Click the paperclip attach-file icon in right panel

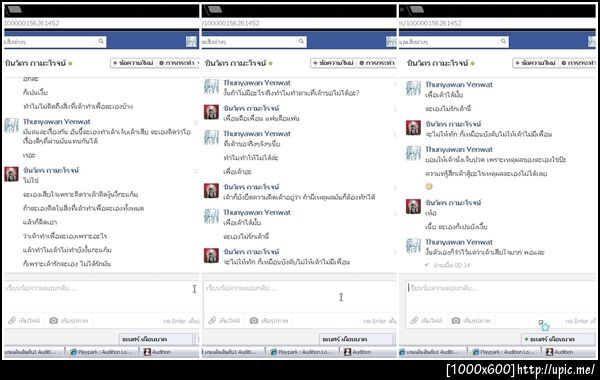tap(414, 320)
